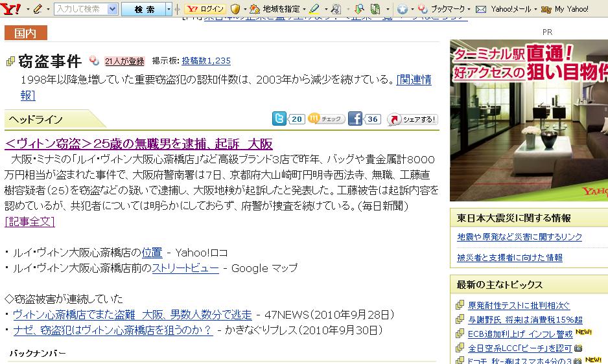
Task: Click the pencil edit icon in toolbar
Action: (x=38, y=8)
